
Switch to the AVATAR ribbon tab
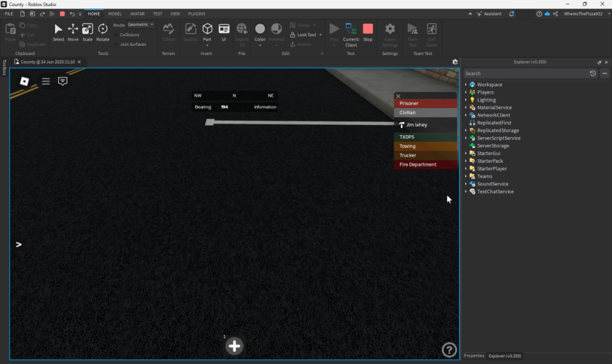point(137,13)
